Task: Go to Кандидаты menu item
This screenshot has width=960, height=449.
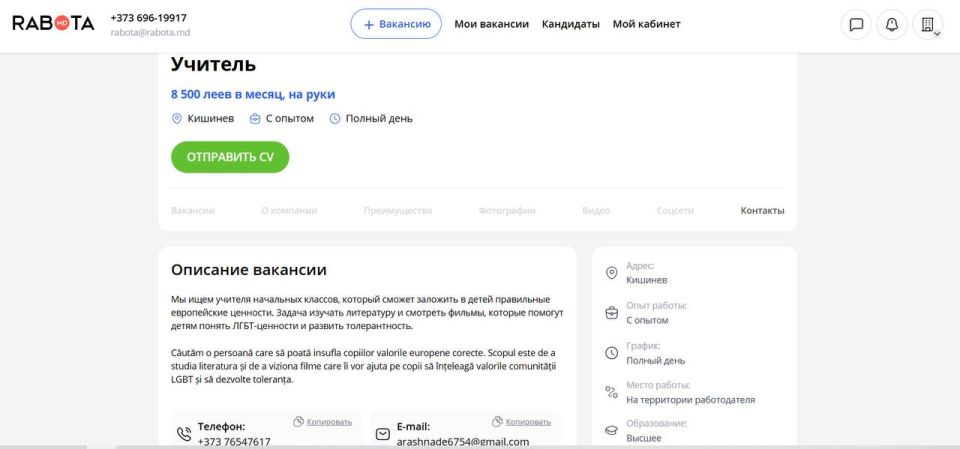Action: pyautogui.click(x=571, y=24)
